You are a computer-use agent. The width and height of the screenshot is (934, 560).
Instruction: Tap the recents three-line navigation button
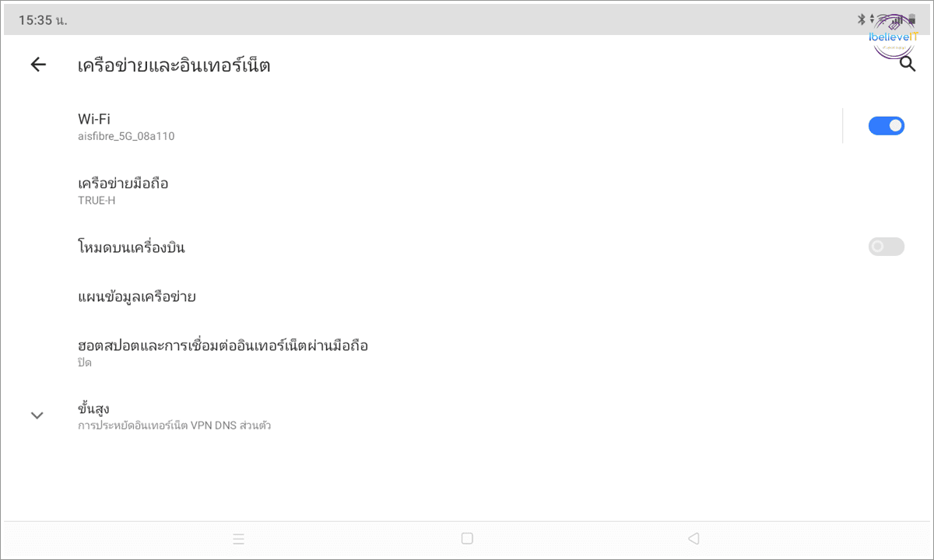click(x=239, y=538)
